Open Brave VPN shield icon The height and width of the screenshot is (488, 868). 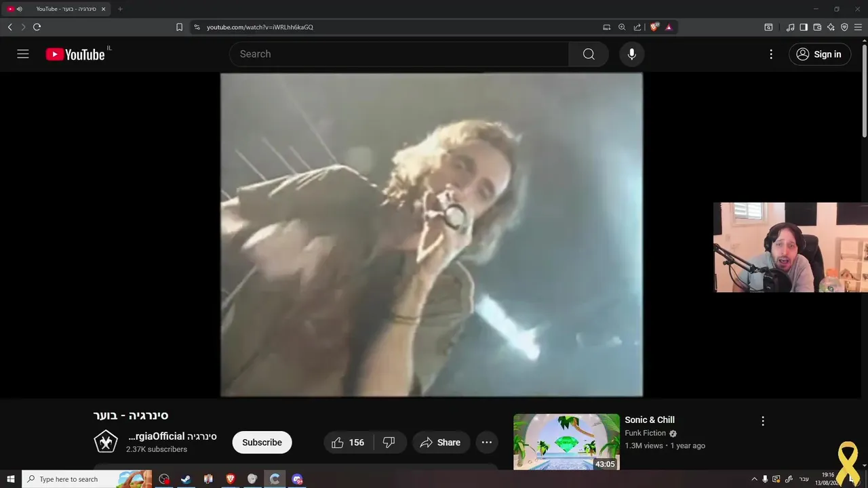coord(844,27)
